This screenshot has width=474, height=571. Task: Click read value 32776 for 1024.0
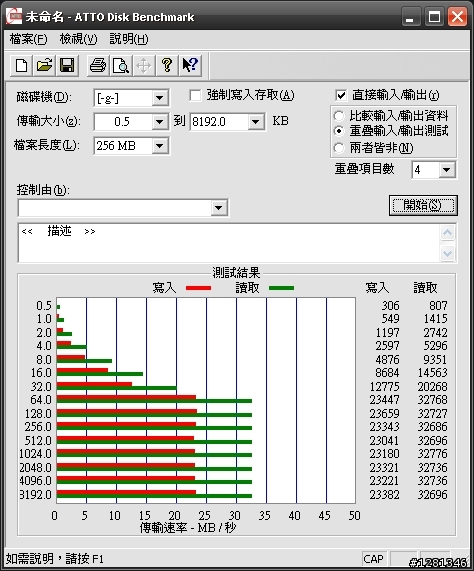point(432,454)
